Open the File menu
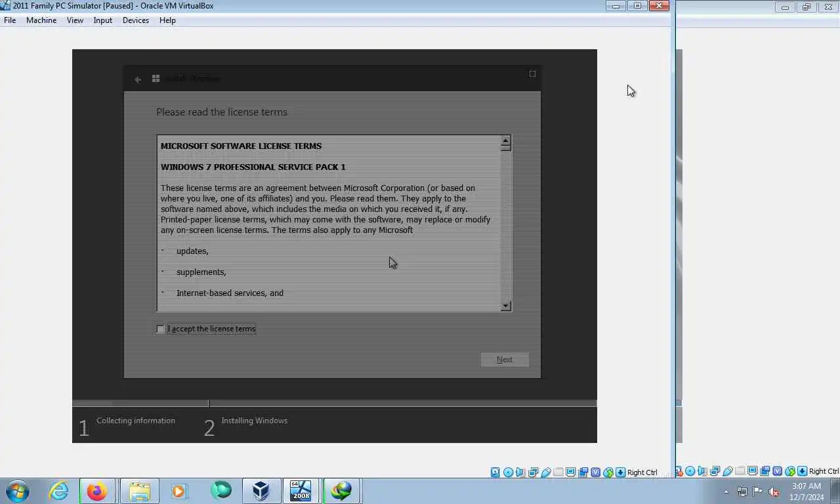 (x=10, y=20)
